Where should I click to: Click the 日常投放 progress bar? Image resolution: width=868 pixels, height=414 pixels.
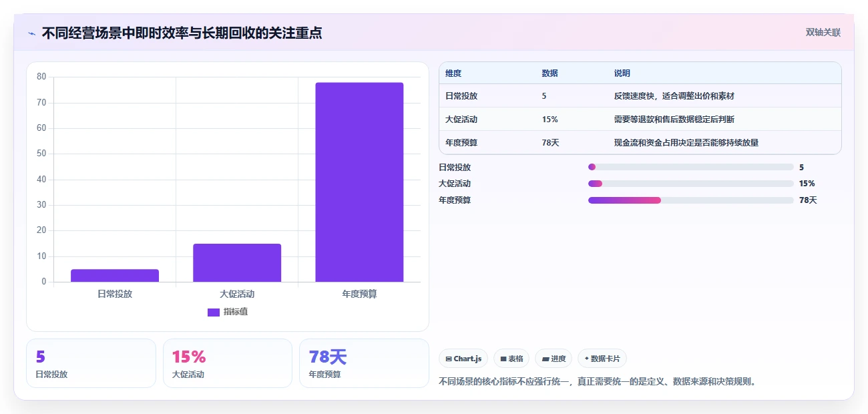click(691, 167)
